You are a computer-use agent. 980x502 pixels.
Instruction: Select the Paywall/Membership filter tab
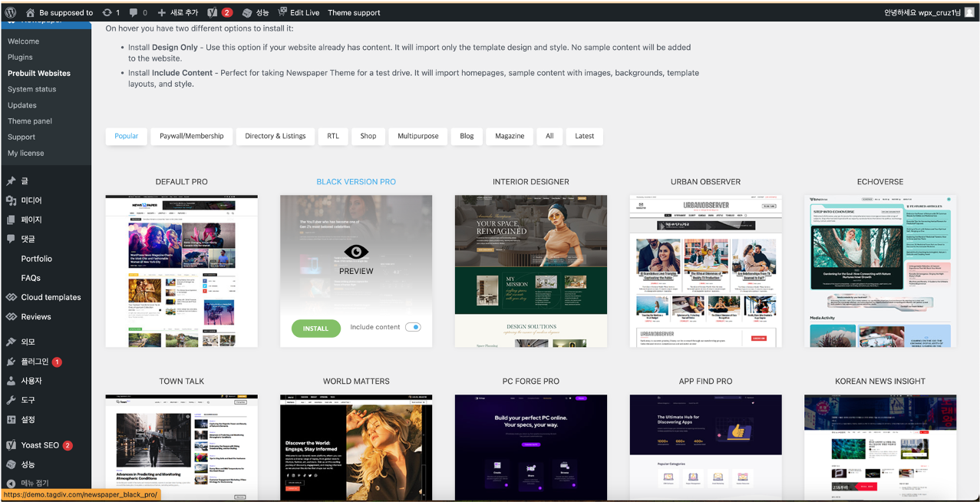click(192, 136)
